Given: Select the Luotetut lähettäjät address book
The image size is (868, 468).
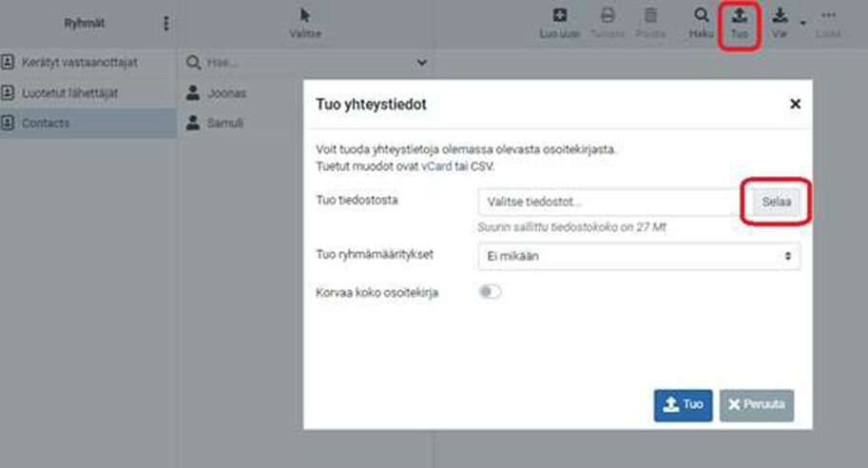Looking at the screenshot, I should pyautogui.click(x=69, y=93).
